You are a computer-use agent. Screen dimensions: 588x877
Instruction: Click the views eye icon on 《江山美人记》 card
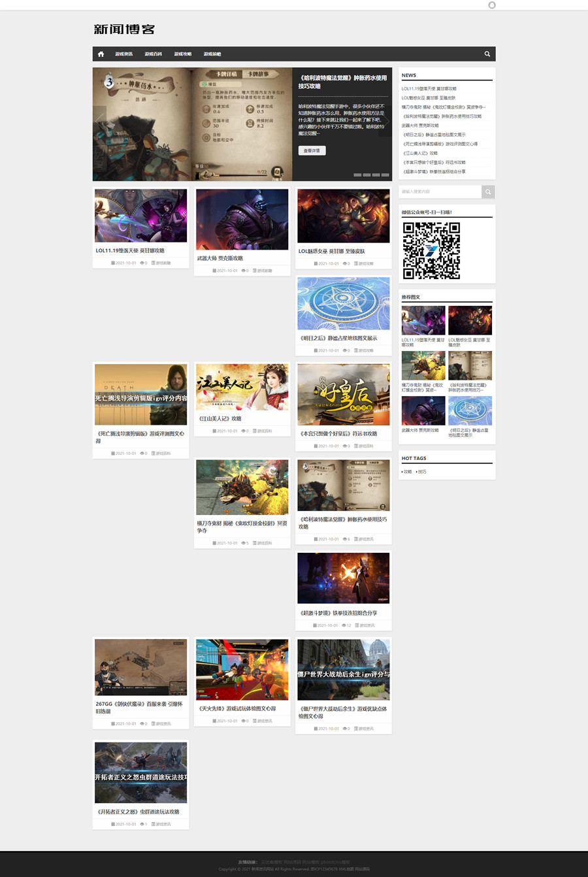pos(243,431)
